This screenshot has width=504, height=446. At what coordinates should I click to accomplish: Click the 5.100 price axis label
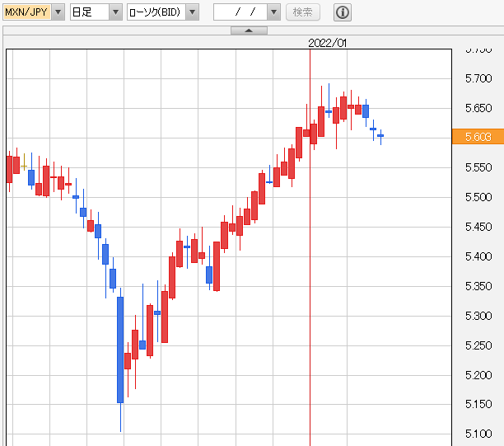pyautogui.click(x=478, y=434)
